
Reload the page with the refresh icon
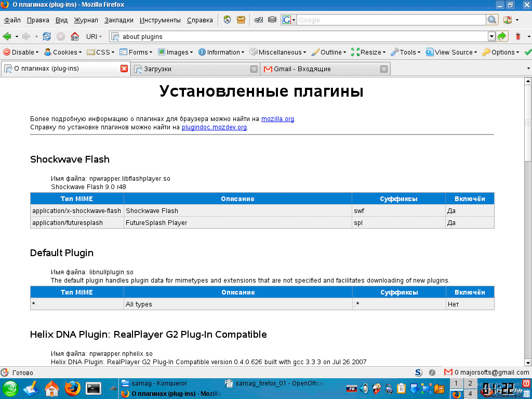coord(47,36)
